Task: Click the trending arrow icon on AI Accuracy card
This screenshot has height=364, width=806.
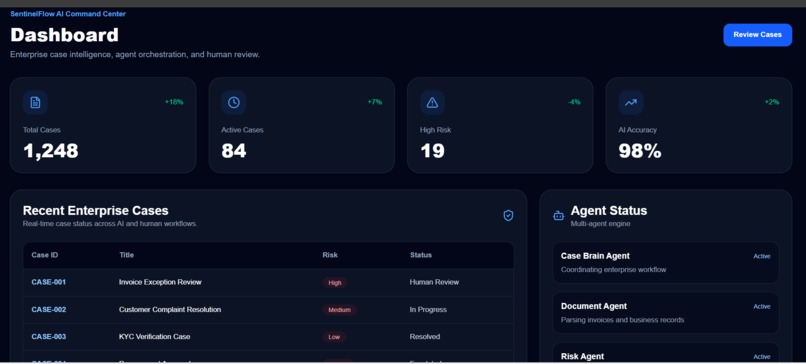Action: point(631,102)
